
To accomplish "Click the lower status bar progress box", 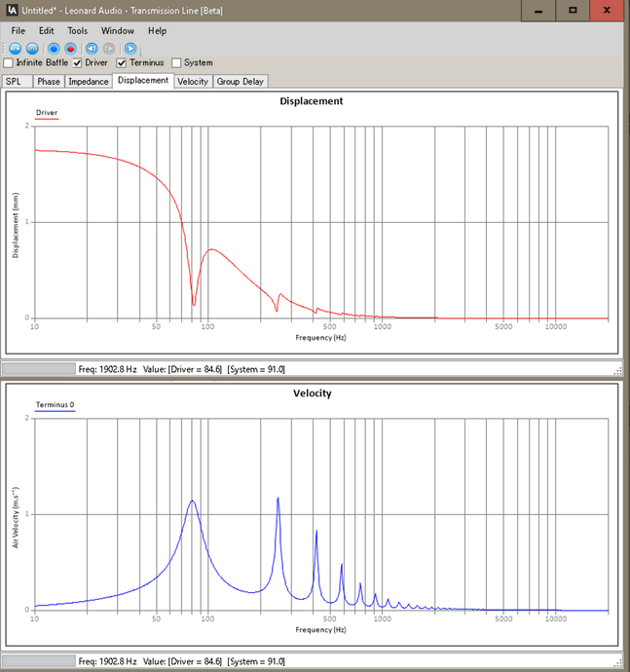I will point(39,661).
